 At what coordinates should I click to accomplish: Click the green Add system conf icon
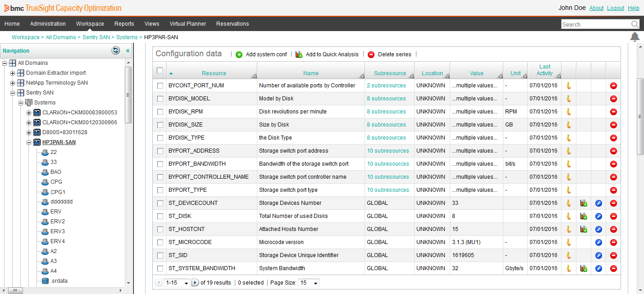(x=239, y=54)
